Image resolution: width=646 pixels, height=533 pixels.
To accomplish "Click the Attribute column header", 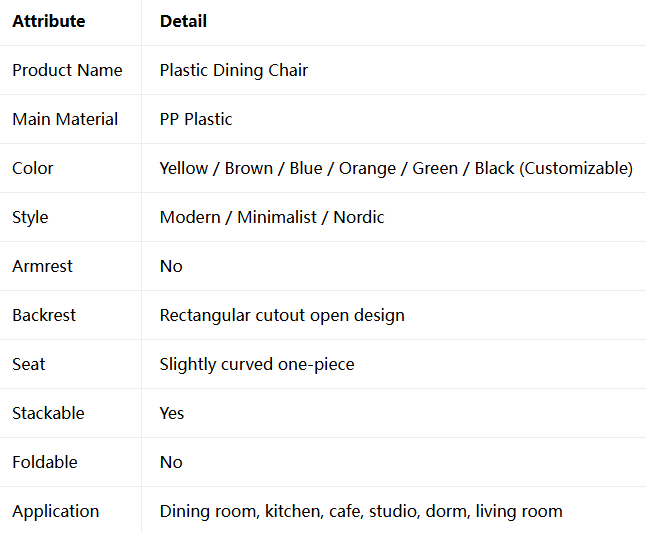I will 49,21.
